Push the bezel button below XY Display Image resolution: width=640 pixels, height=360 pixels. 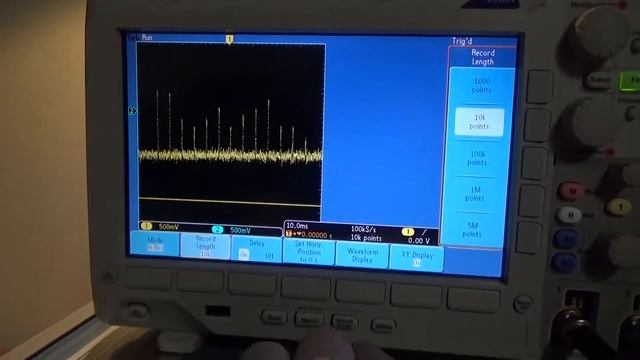pyautogui.click(x=416, y=296)
